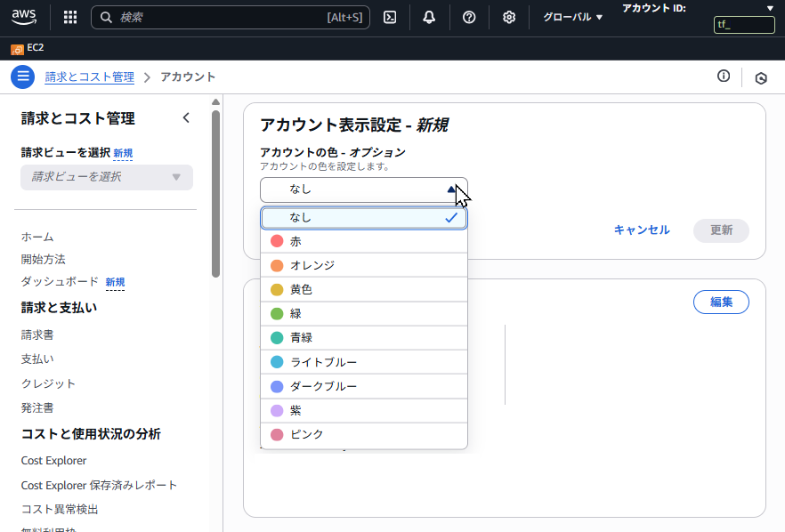Open recently visited services clock icon
The image size is (785, 532).
(761, 78)
